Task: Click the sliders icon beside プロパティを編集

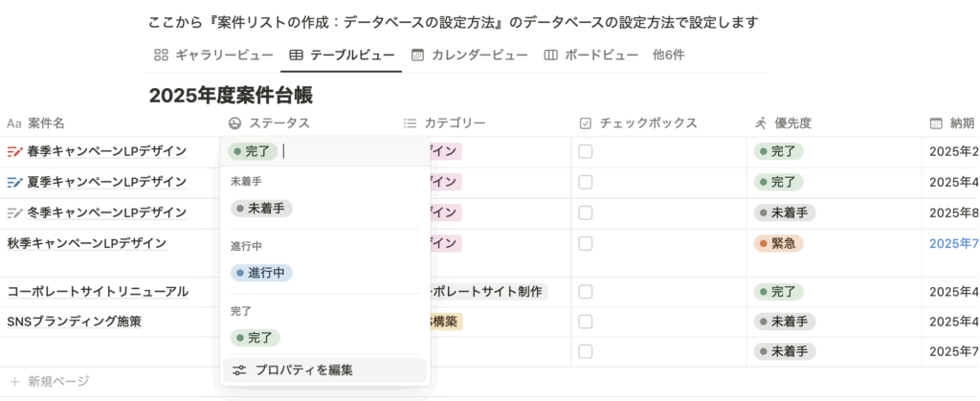Action: 239,370
